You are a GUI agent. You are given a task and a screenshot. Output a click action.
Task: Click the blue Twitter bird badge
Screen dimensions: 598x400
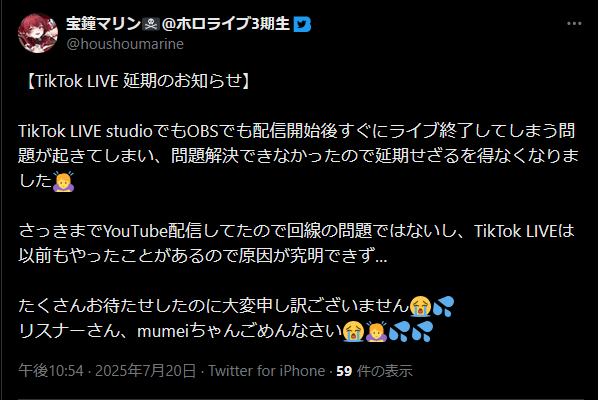point(302,24)
